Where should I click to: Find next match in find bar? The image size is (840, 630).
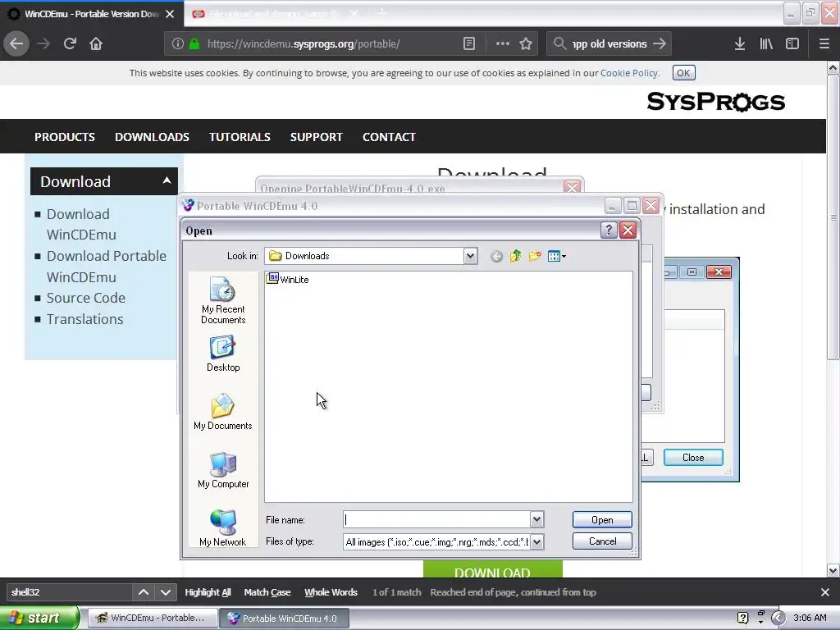tap(166, 592)
